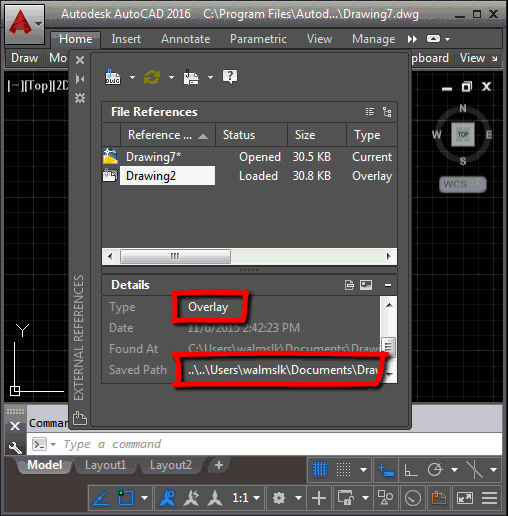508x516 pixels.
Task: Expand the Change Path dropdown arrow
Action: tap(210, 77)
